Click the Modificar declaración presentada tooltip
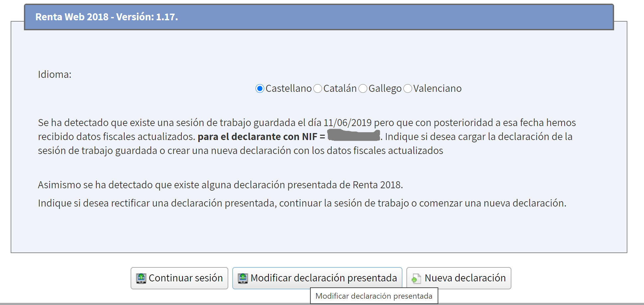 point(374,296)
